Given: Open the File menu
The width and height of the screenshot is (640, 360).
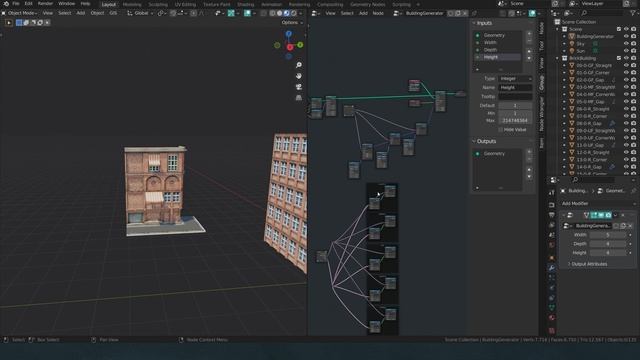Looking at the screenshot, I should coord(16,4).
